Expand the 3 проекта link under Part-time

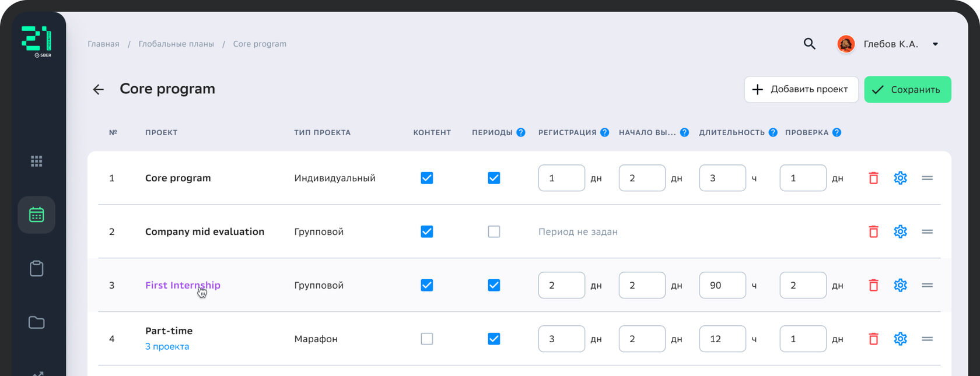point(167,346)
